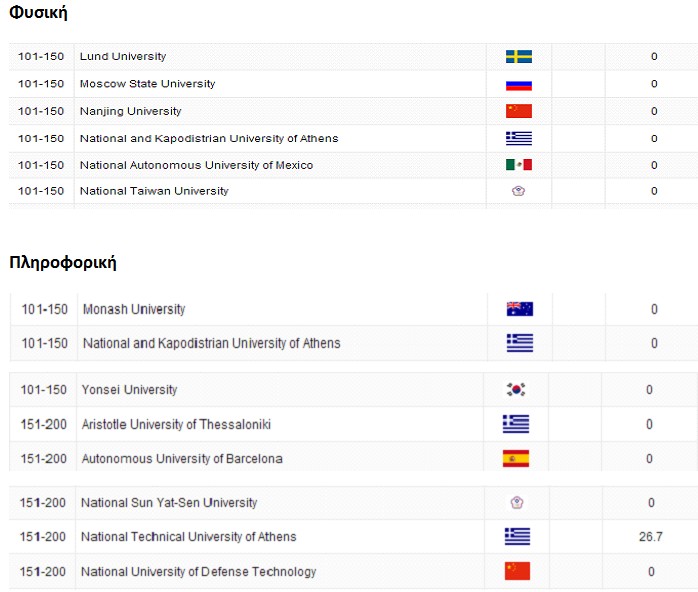Select National Sun Yat-Sen University
The image size is (698, 592).
(169, 503)
